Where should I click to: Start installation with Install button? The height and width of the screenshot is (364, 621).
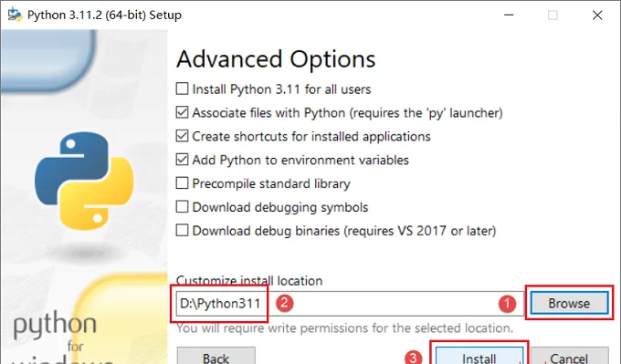(x=479, y=356)
